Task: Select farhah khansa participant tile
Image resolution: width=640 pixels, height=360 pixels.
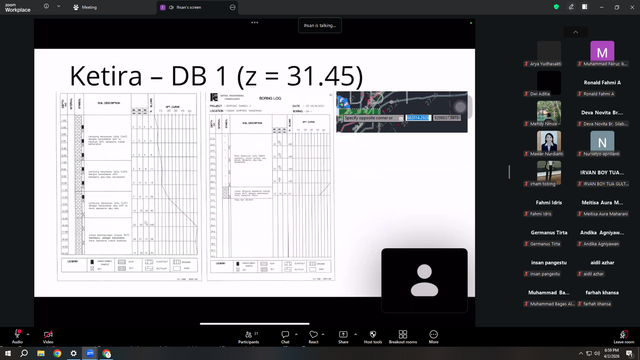Action: [602, 295]
